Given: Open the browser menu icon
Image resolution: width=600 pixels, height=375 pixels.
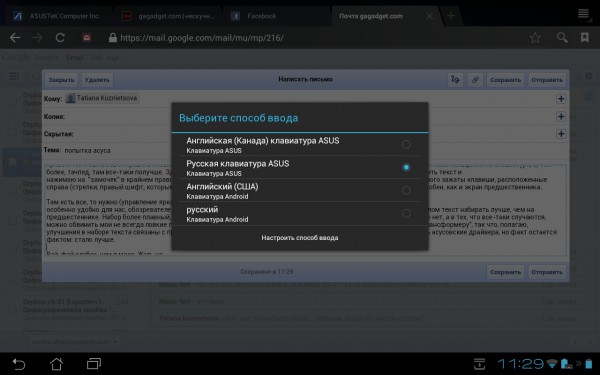Looking at the screenshot, I should (583, 14).
